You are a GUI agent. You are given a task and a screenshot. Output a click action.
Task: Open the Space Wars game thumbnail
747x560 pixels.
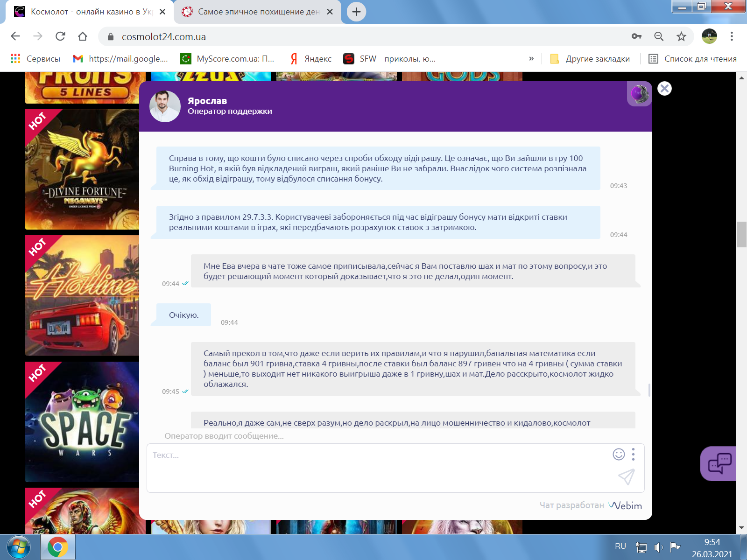coord(82,422)
